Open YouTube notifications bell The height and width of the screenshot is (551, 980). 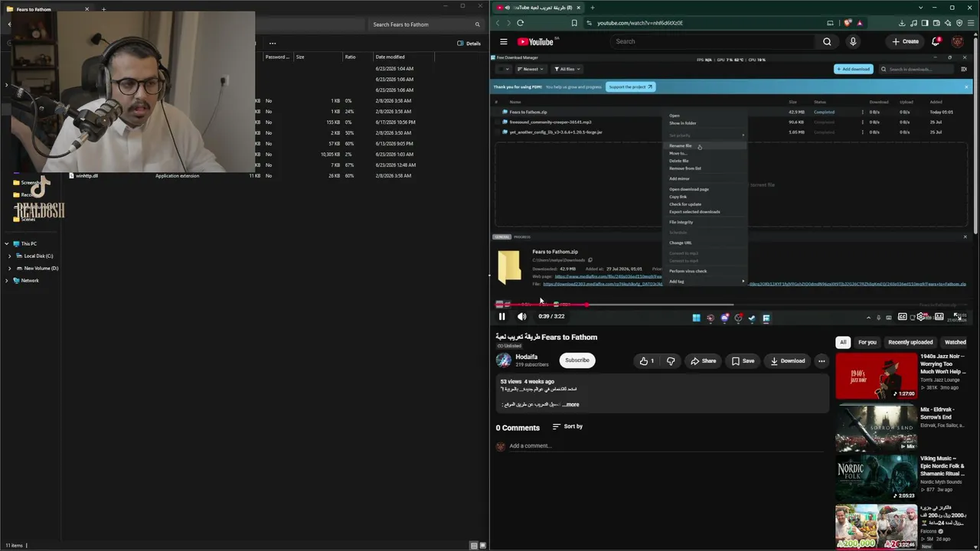[x=936, y=41]
